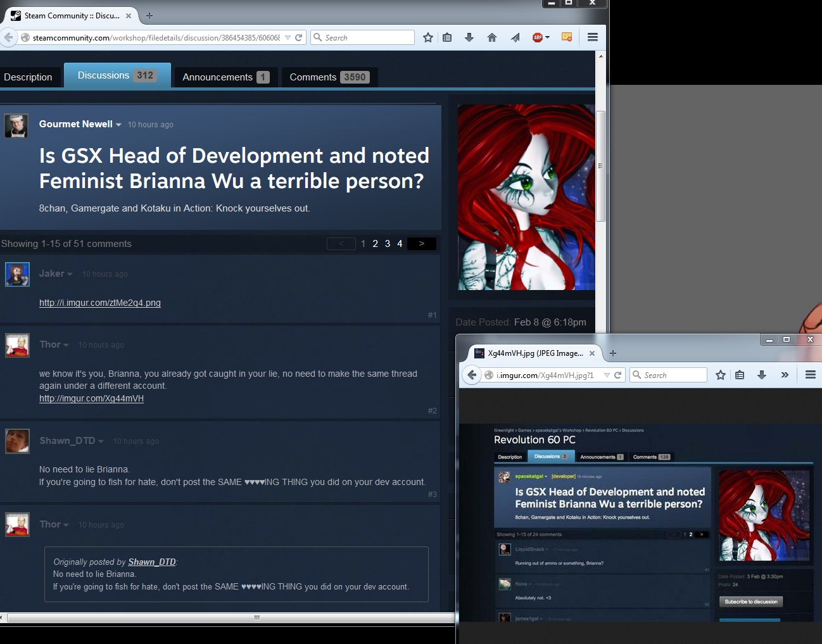Click Gourmet Newell's avatar
This screenshot has height=644, width=822.
pos(16,126)
